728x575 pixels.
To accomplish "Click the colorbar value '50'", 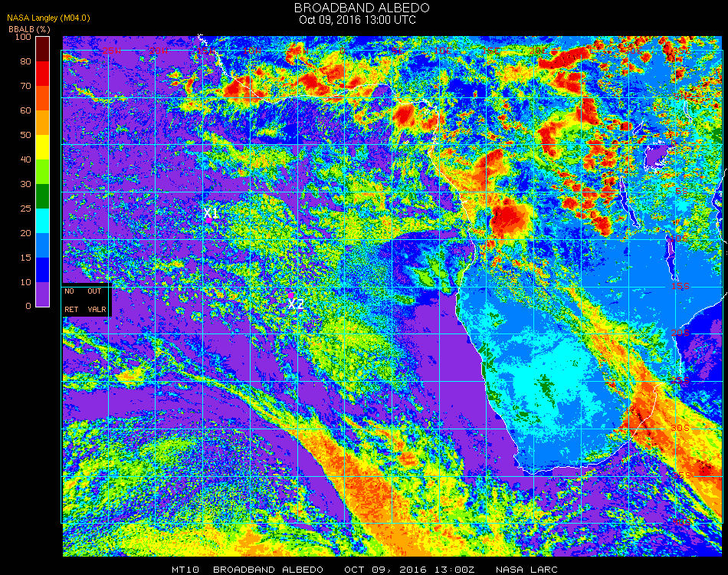I will point(25,135).
